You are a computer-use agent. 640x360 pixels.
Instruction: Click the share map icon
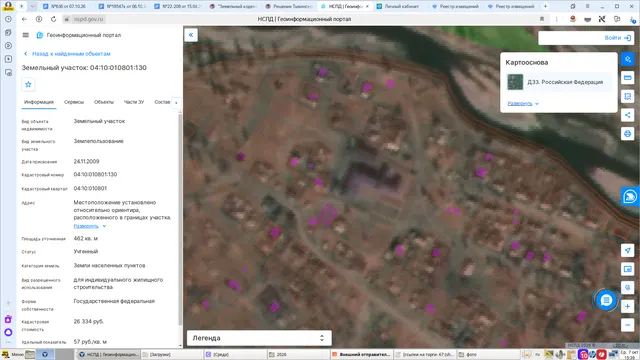pos(628,115)
